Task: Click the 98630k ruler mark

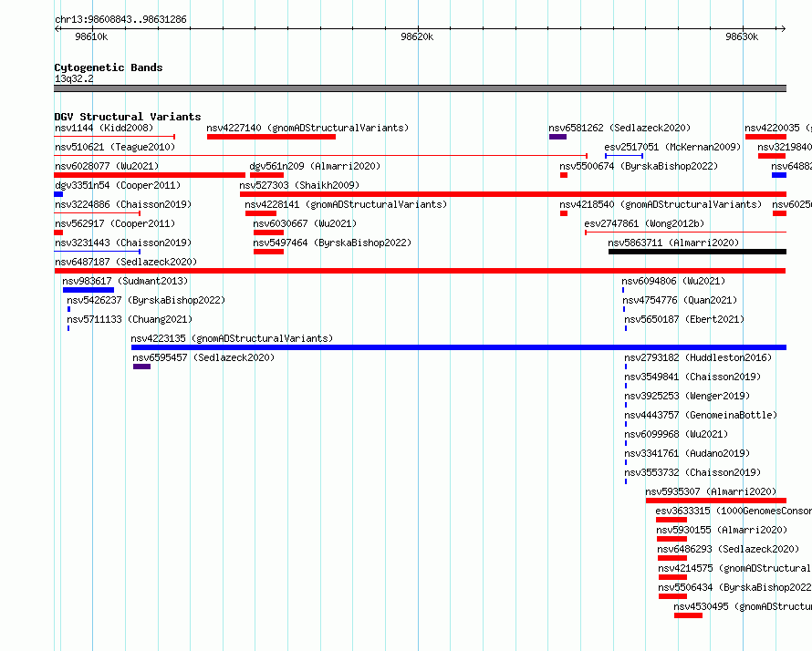Action: [742, 36]
